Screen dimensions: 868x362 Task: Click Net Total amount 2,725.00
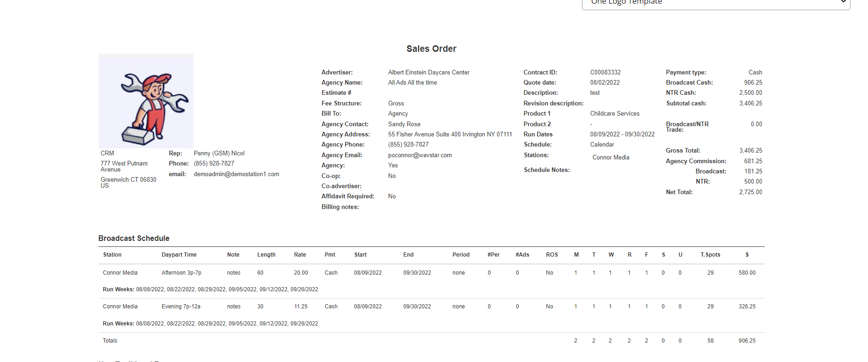(x=750, y=192)
